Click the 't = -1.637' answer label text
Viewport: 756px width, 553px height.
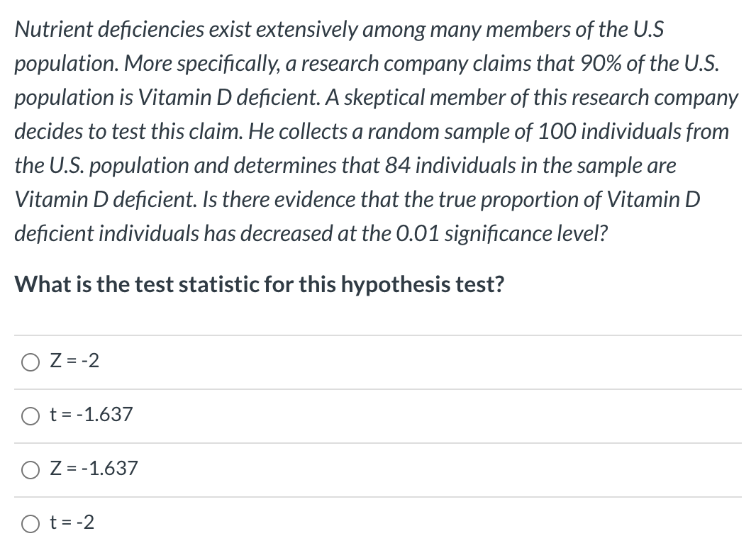(x=91, y=415)
